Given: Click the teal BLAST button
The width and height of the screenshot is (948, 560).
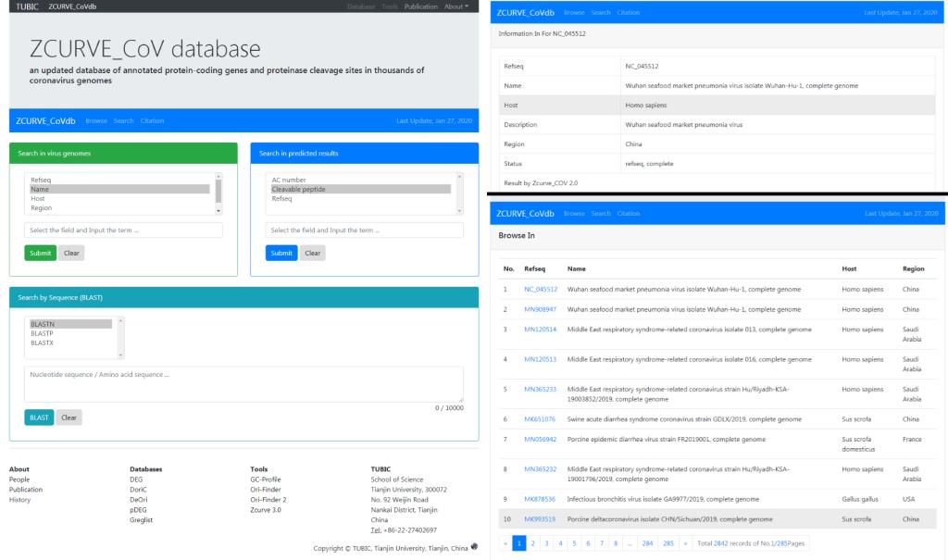Looking at the screenshot, I should [39, 417].
